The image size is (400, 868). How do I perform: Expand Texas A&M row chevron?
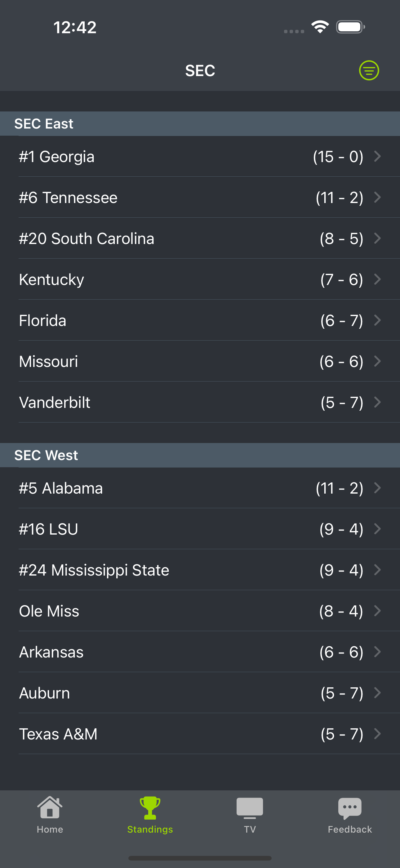[377, 734]
